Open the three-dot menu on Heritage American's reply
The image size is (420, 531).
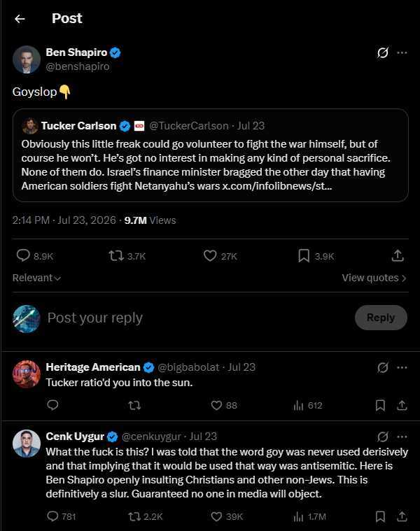402,368
